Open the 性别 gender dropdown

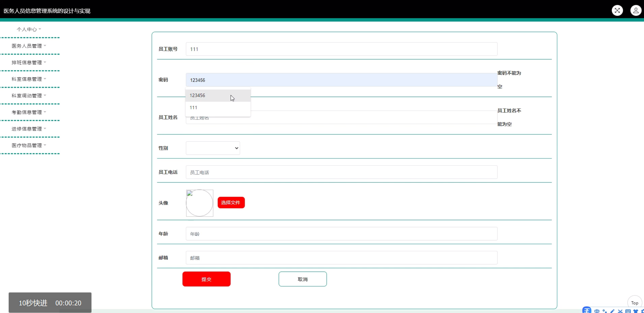click(x=213, y=148)
